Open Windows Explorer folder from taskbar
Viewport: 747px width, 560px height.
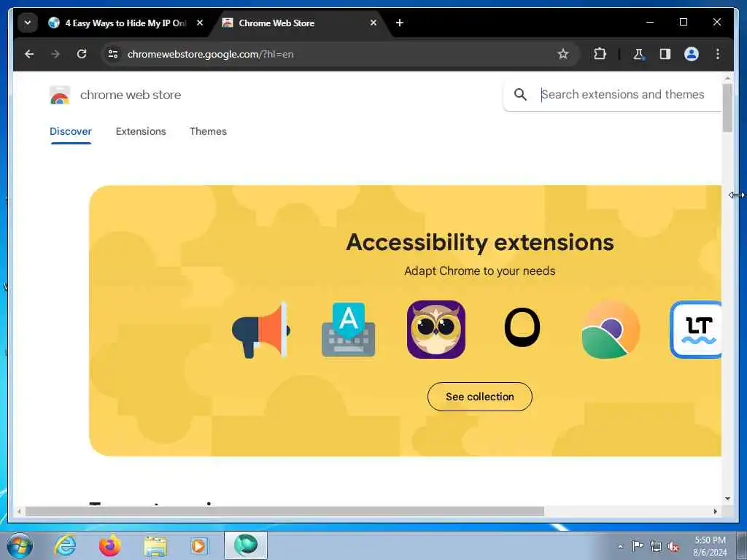tap(155, 546)
